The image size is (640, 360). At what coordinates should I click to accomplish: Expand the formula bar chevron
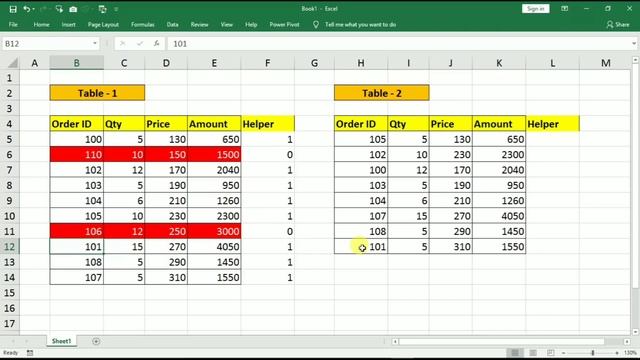633,44
